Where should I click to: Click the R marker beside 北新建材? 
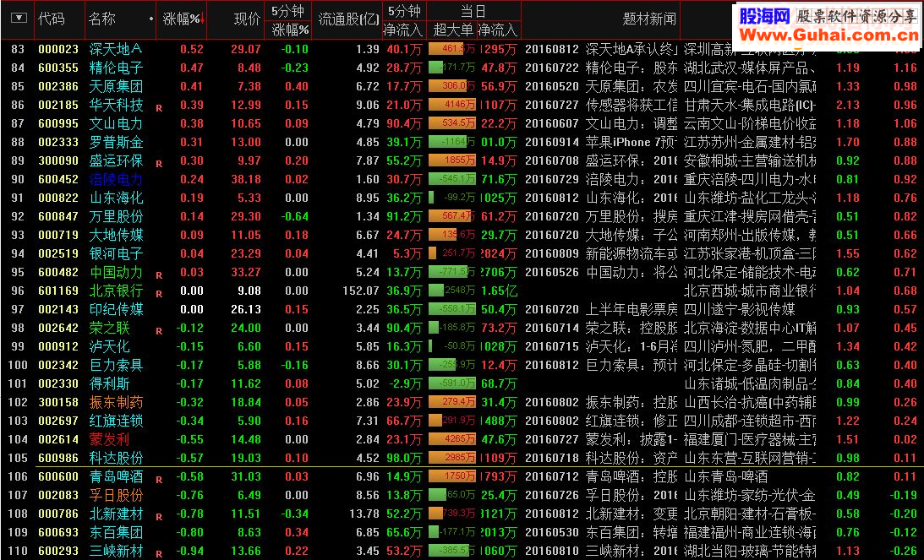[159, 517]
